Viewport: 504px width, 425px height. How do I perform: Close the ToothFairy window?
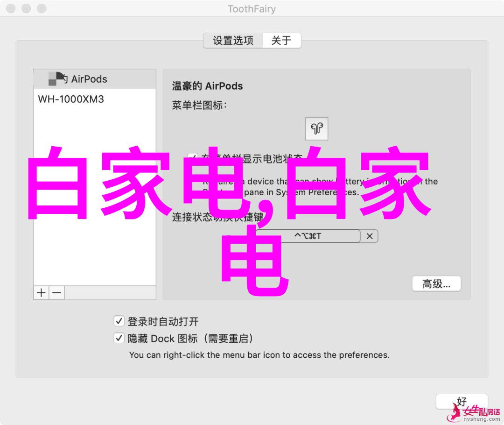click(12, 9)
